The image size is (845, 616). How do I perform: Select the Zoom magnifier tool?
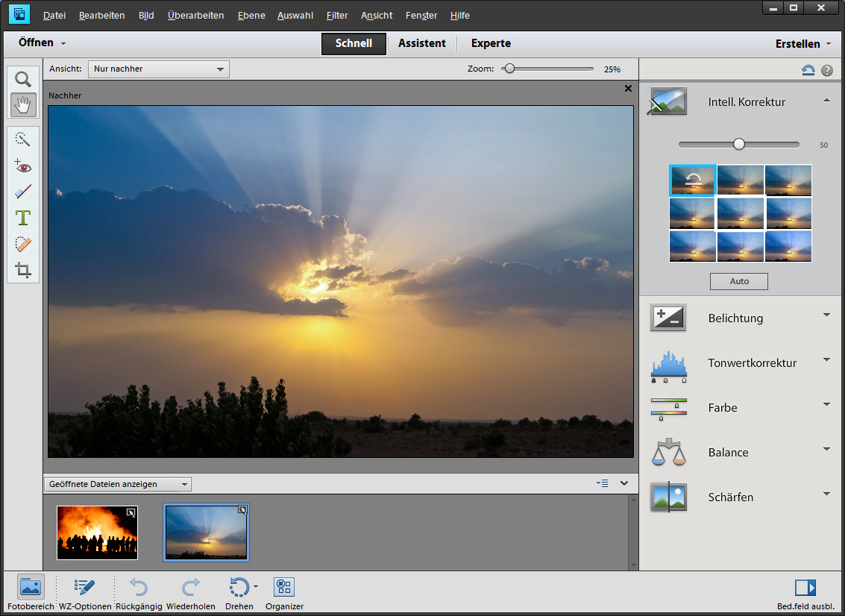23,79
